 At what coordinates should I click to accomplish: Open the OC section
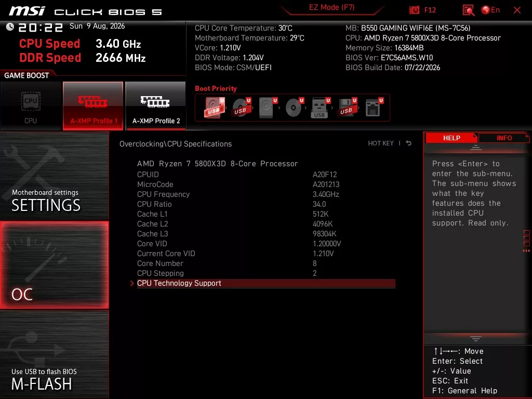tap(54, 265)
